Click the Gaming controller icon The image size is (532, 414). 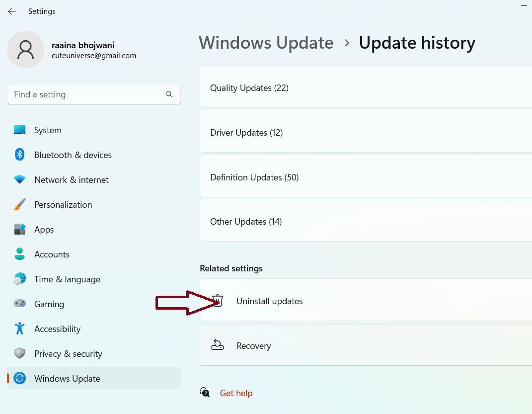(20, 304)
